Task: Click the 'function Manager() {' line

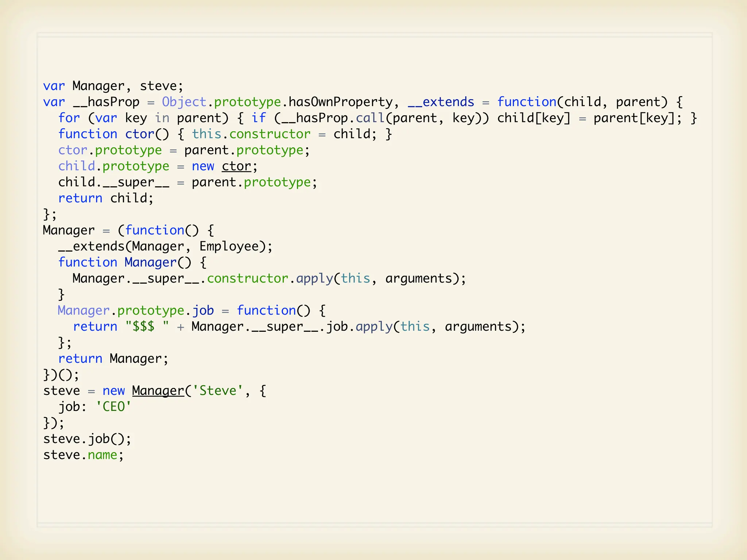Action: coord(132,262)
